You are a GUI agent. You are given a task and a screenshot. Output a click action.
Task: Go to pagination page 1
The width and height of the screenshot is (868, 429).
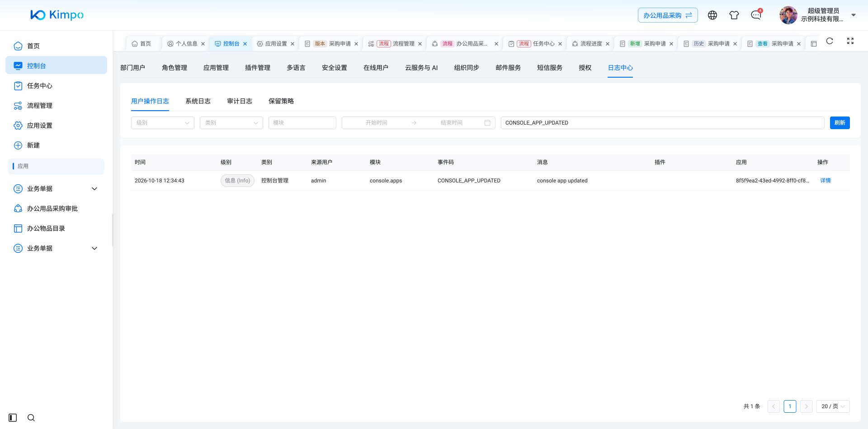tap(790, 406)
